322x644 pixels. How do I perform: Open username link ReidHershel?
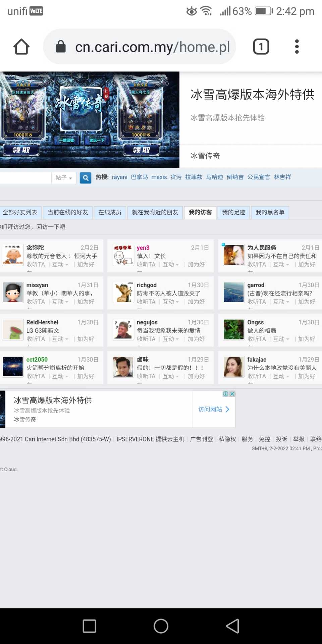tap(42, 322)
